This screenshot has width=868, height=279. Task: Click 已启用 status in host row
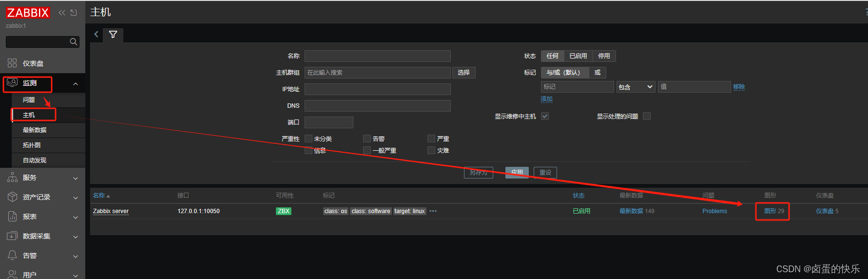pyautogui.click(x=581, y=211)
